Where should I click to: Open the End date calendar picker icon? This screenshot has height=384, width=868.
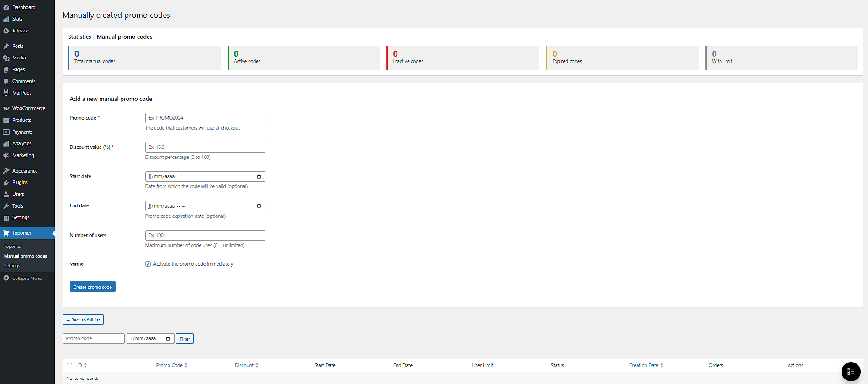coord(259,206)
